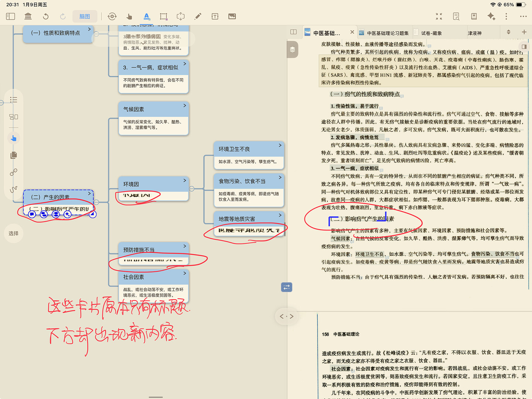This screenshot has height=399, width=532.
Task: Click the blue corner color triangle on selected card
Action: tap(93, 214)
